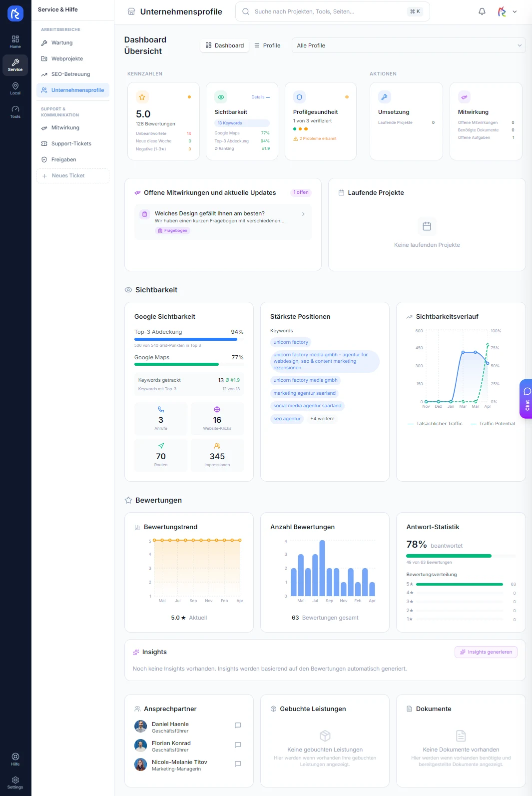Screen dimensions: 532x796
Task: Open Tools section in left rail
Action: click(15, 112)
